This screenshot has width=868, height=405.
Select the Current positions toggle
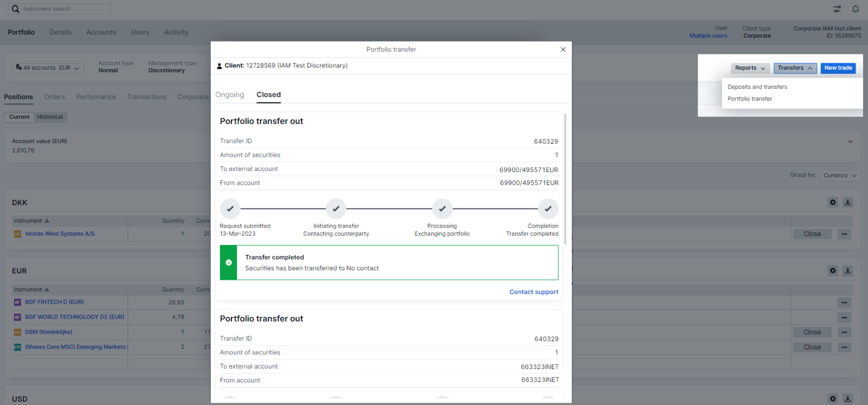[x=20, y=117]
